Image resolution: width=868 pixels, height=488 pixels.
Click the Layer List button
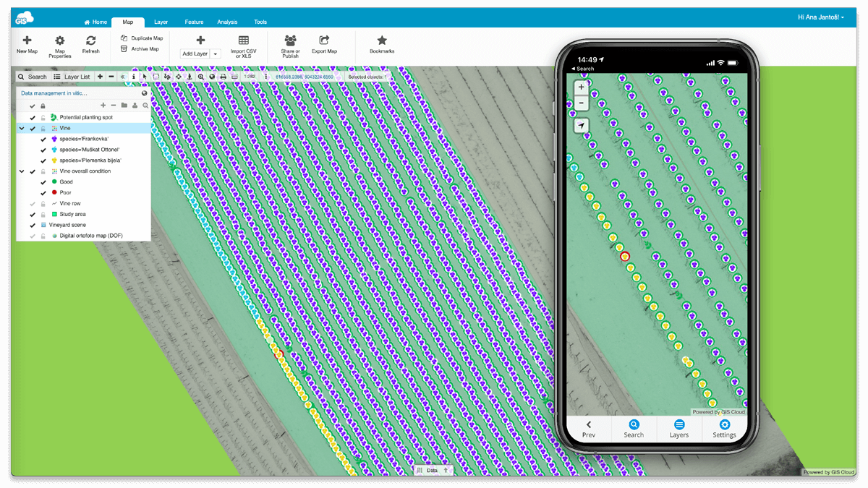(72, 77)
